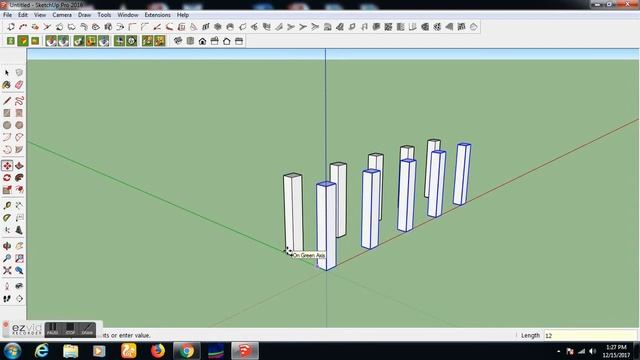This screenshot has height=360, width=640.
Task: Switch to Right side view
Action: 215,41
